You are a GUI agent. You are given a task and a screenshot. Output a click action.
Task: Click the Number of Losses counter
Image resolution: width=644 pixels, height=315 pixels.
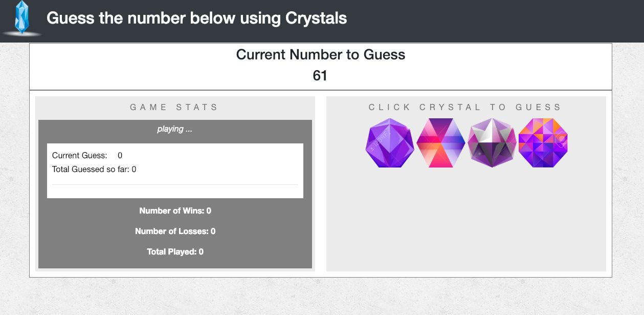coord(175,231)
